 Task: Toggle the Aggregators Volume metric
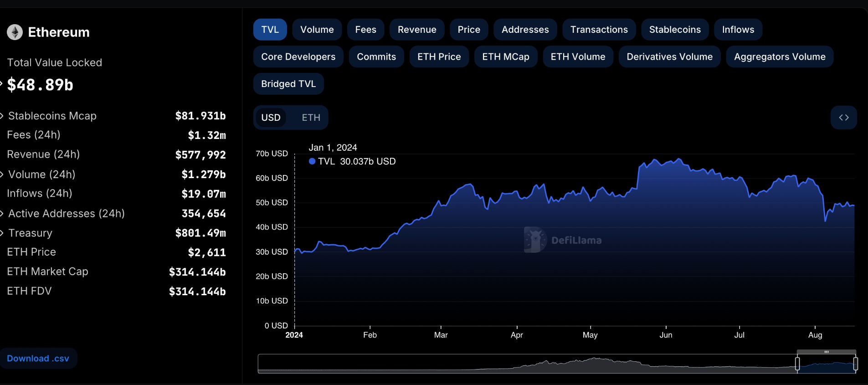[780, 56]
